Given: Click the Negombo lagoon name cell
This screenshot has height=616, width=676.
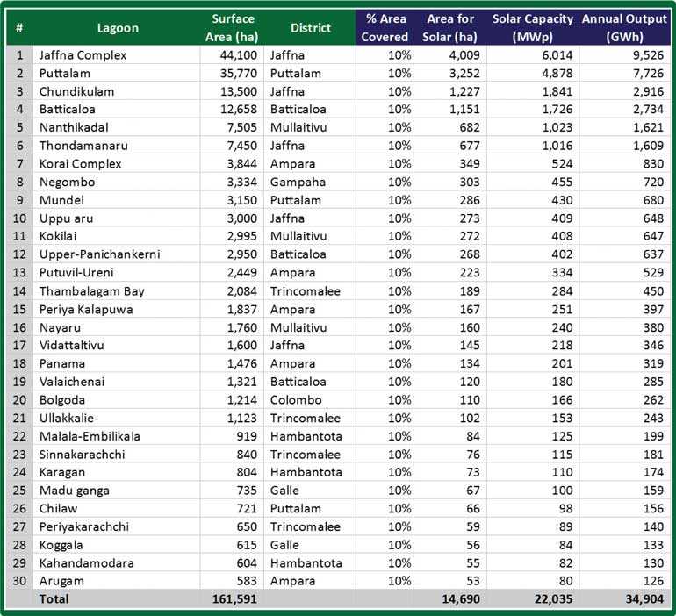Looking at the screenshot, I should (x=117, y=182).
